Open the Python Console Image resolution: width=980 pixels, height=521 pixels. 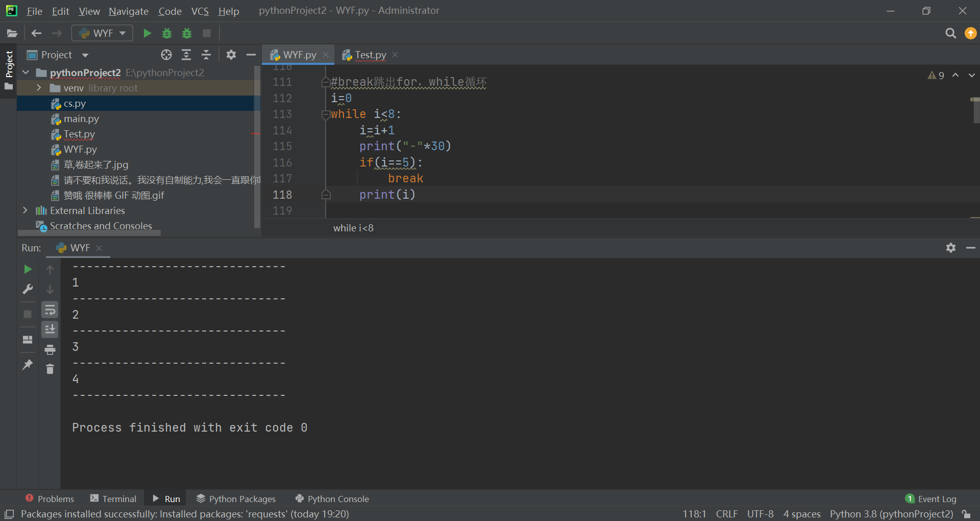pos(332,499)
